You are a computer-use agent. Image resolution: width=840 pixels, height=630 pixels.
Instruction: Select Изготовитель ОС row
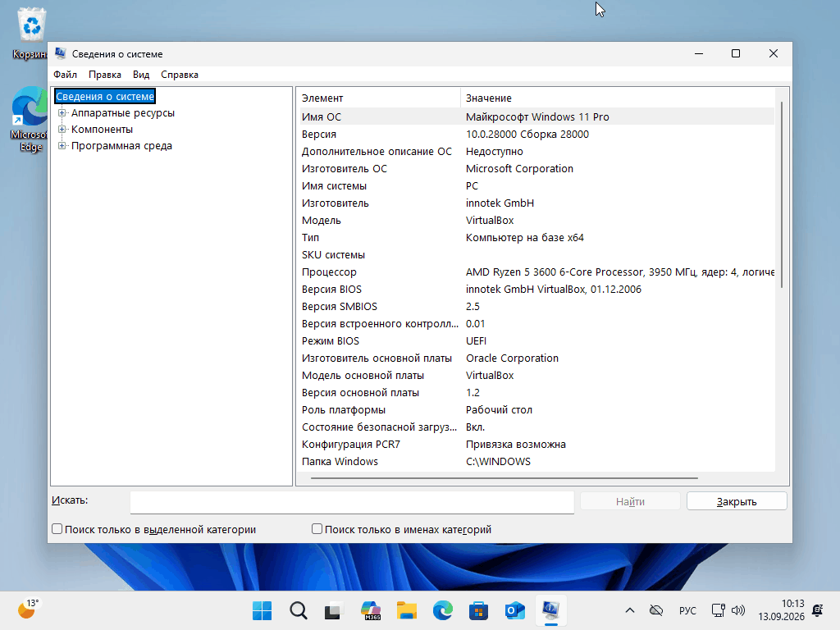click(x=536, y=169)
